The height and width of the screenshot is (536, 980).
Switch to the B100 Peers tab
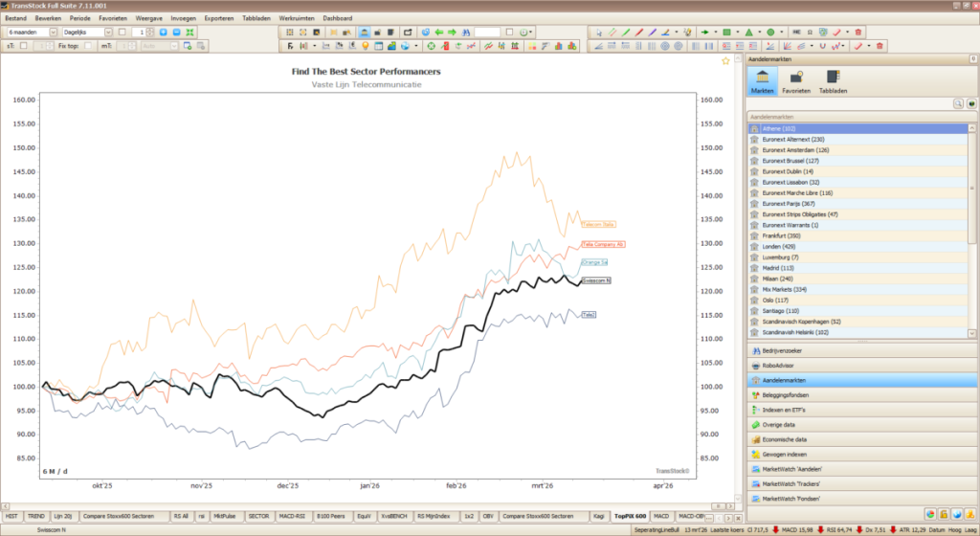point(330,516)
